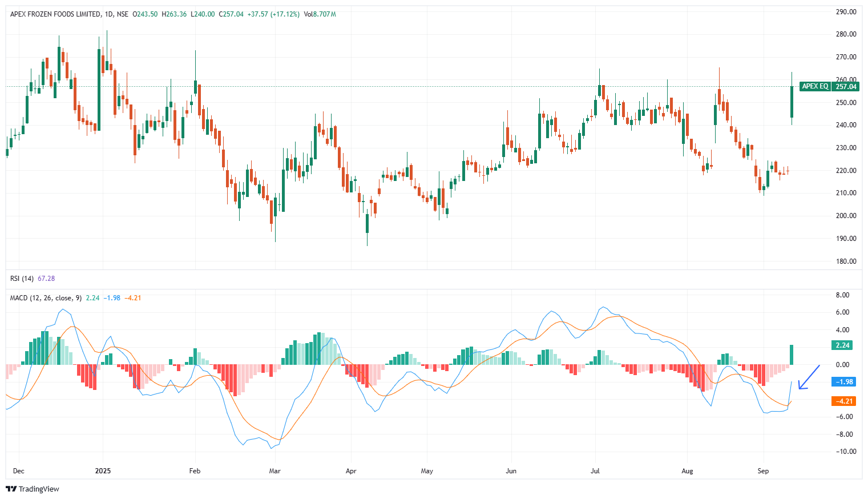868x499 pixels.
Task: Click the latest tall green candle near 257
Action: click(792, 102)
